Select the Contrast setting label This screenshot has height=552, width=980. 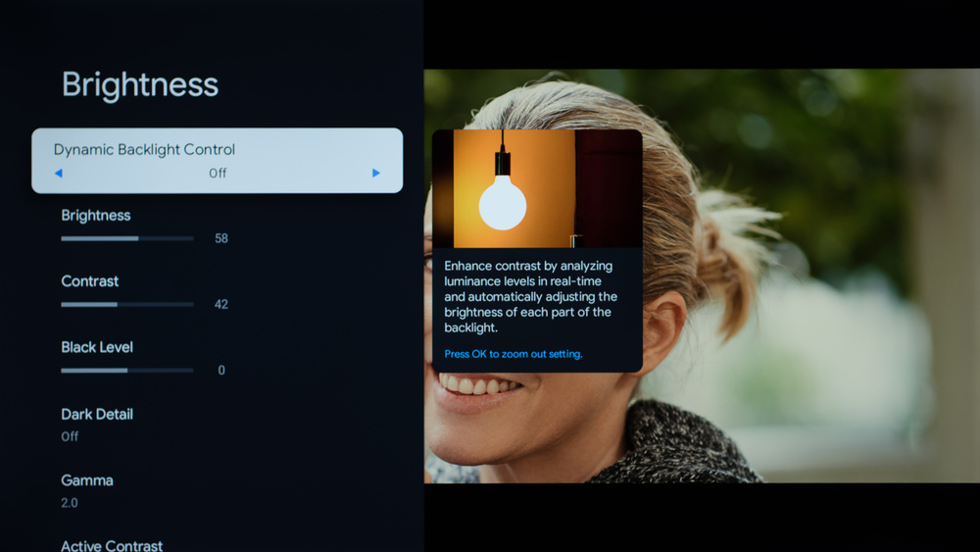(90, 281)
